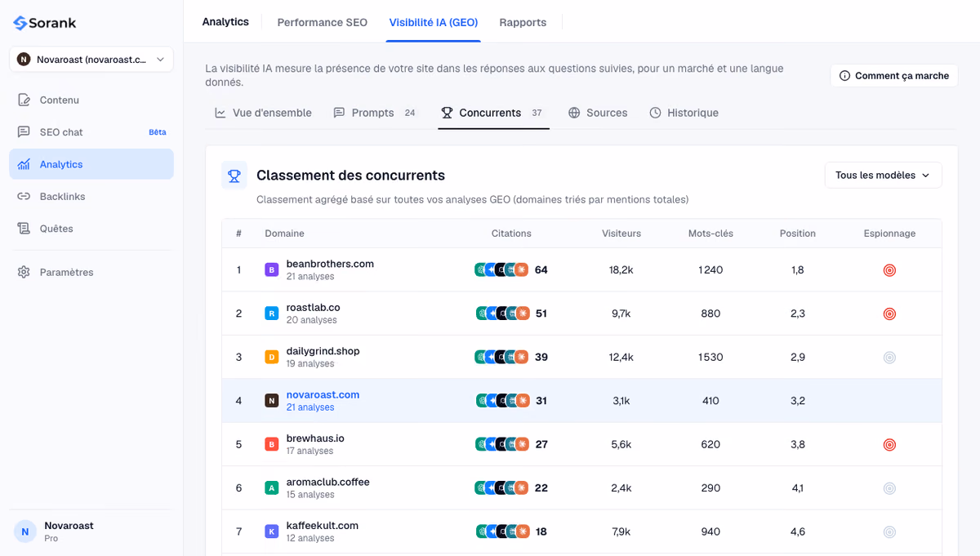Click the Novaroast Pro account avatar
The height and width of the screenshot is (556, 980).
pos(25,532)
